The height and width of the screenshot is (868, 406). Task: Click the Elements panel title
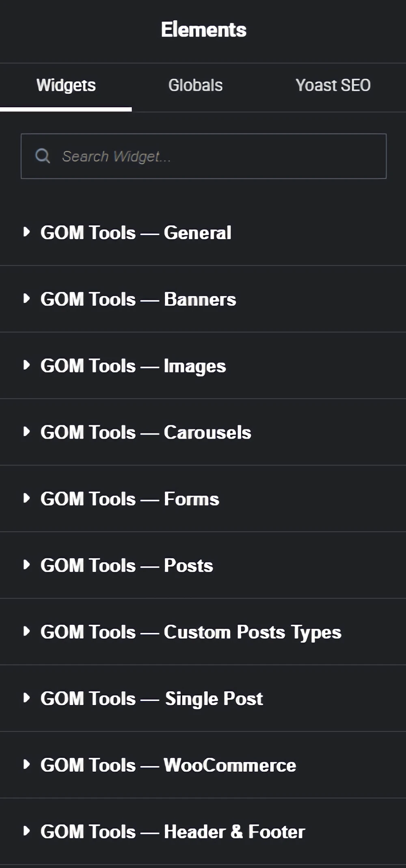203,29
